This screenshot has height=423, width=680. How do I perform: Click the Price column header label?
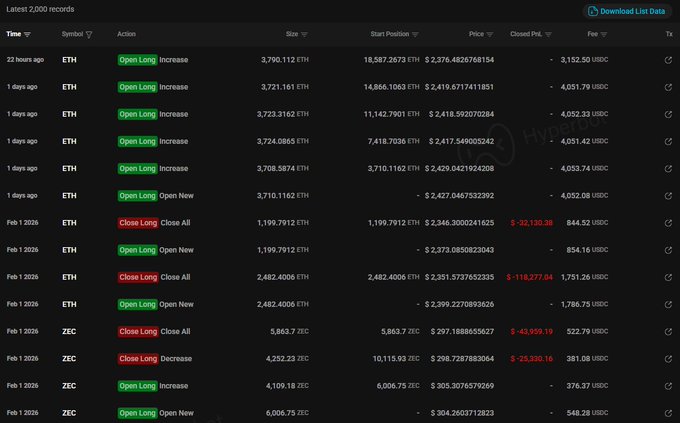tap(476, 34)
